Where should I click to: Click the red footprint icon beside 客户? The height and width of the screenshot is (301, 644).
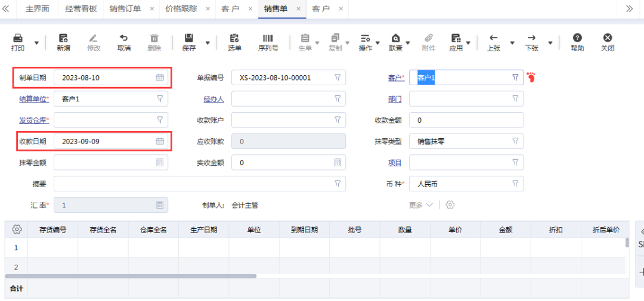point(531,77)
